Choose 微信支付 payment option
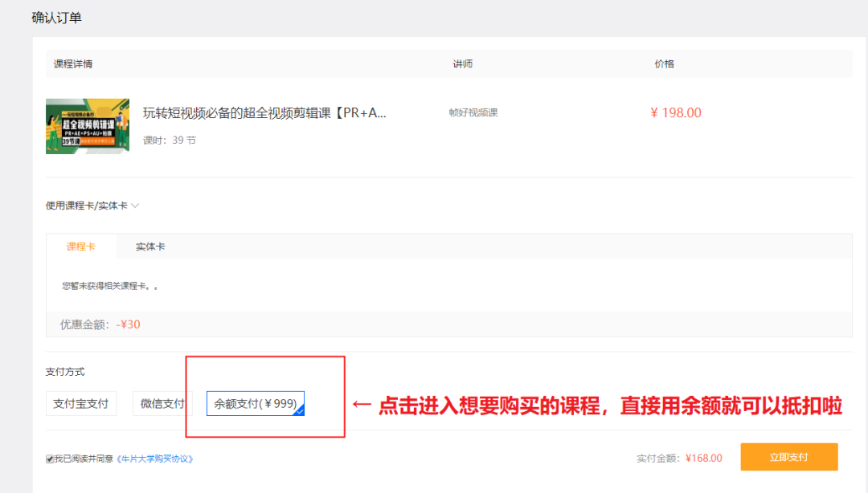Viewport: 868px width, 493px height. 162,403
